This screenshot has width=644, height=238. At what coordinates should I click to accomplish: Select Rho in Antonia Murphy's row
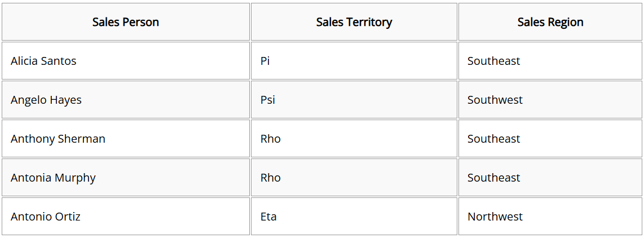(354, 178)
